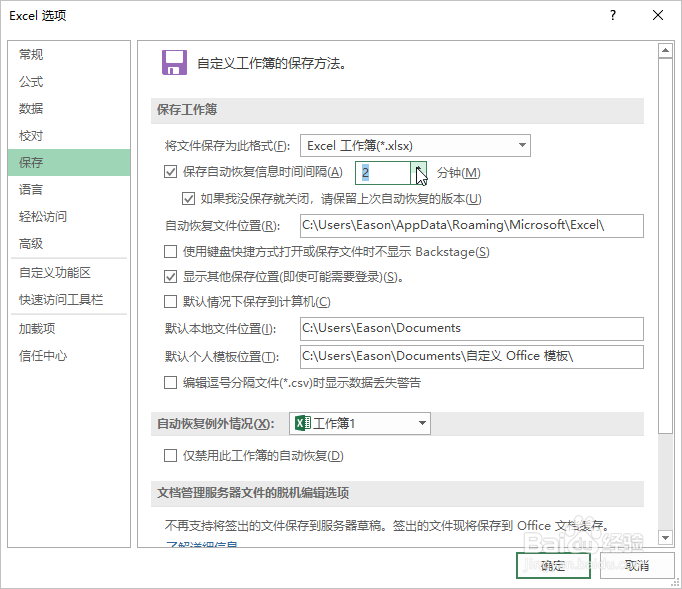Click the 确定 button
Screen dimensions: 682x589
point(553,566)
